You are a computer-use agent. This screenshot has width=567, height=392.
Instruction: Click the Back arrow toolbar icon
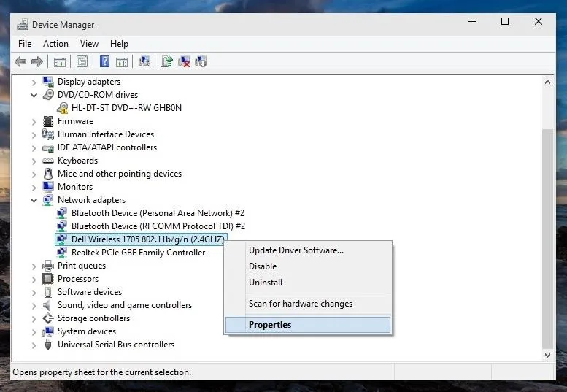pos(20,62)
